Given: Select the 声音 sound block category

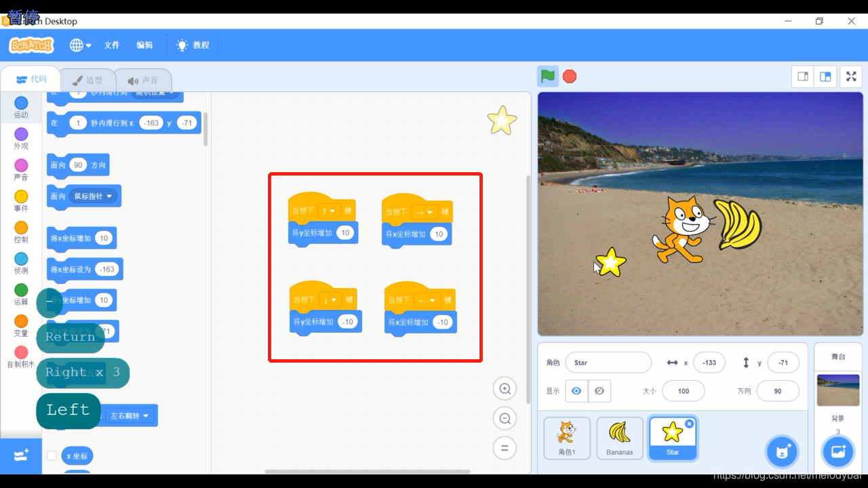Looking at the screenshot, I should pos(21,170).
